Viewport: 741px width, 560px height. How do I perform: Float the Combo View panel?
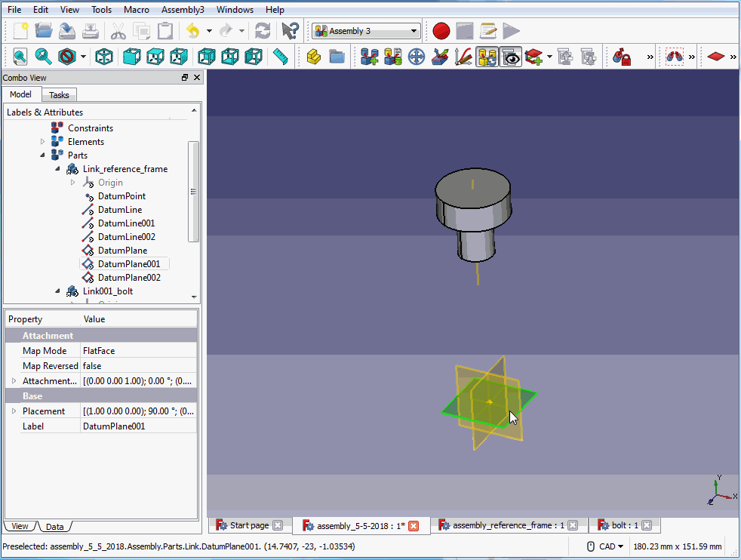point(185,78)
